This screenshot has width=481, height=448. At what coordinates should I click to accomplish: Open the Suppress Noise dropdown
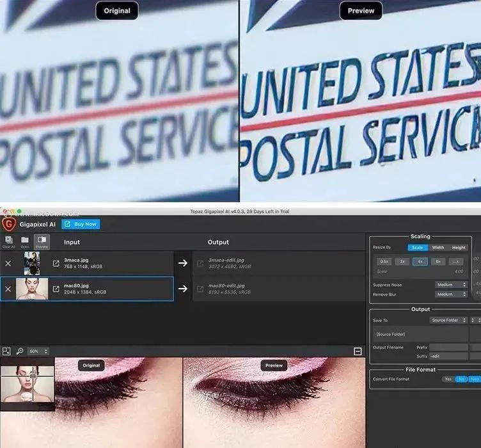pos(452,285)
